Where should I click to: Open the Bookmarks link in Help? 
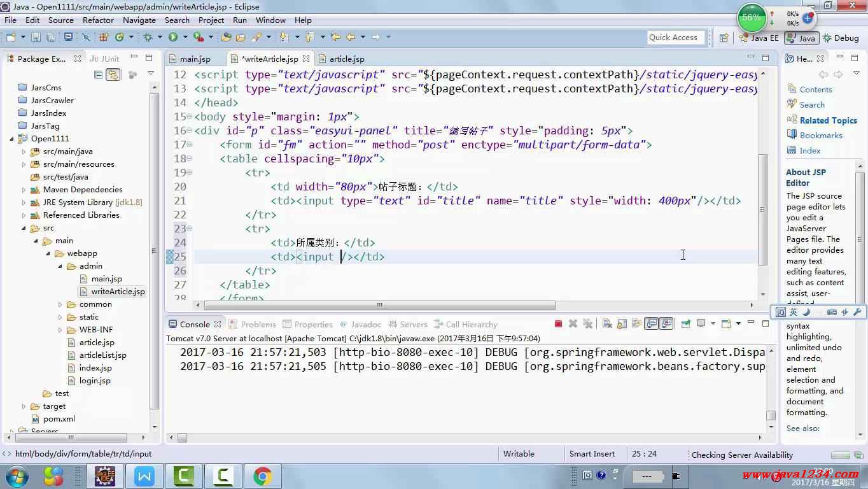point(821,136)
